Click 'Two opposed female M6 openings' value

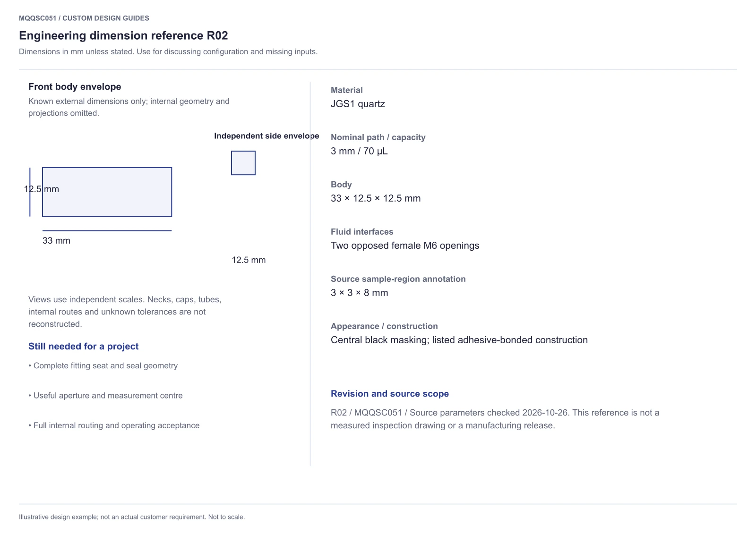click(x=405, y=246)
